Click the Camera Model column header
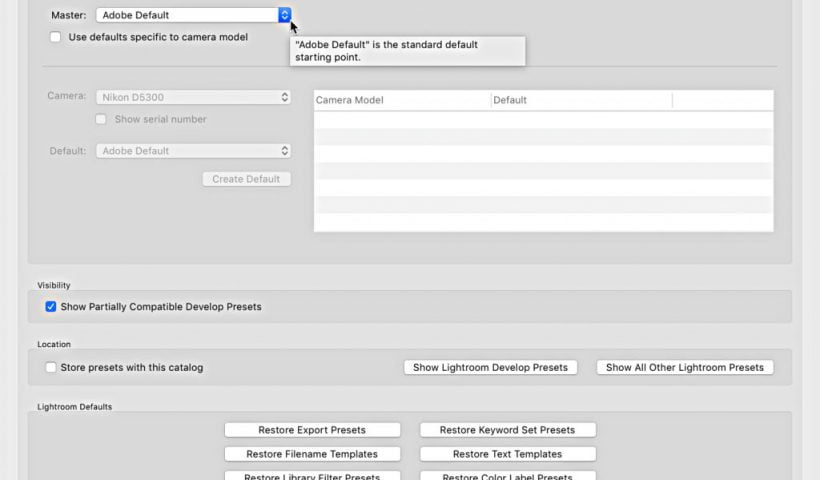This screenshot has height=480, width=820. point(402,100)
